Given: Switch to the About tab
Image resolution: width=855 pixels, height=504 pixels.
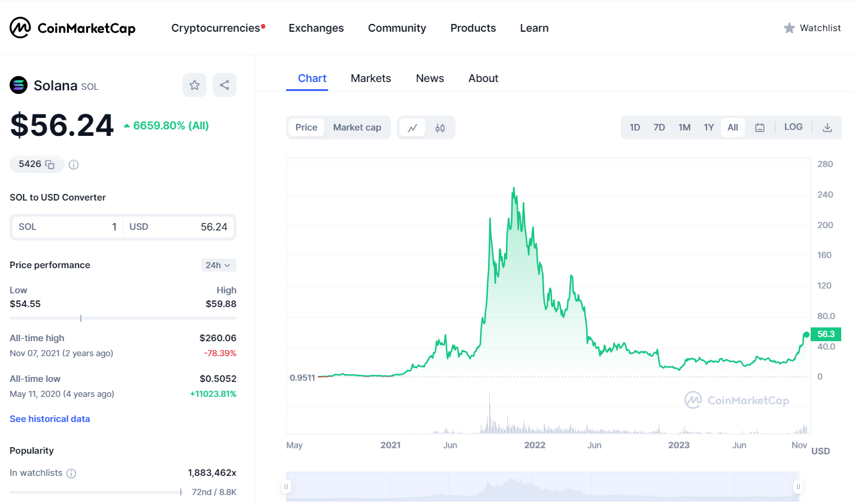Looking at the screenshot, I should coord(483,78).
